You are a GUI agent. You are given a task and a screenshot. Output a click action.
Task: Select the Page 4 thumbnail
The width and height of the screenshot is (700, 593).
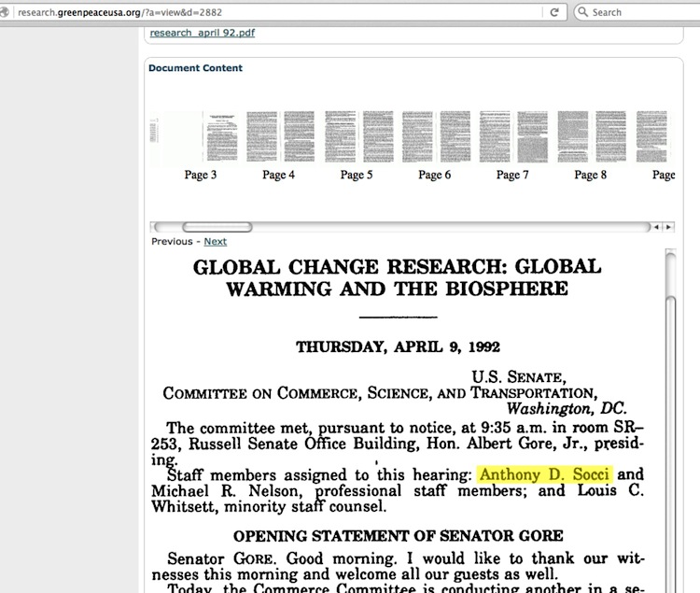[x=280, y=139]
